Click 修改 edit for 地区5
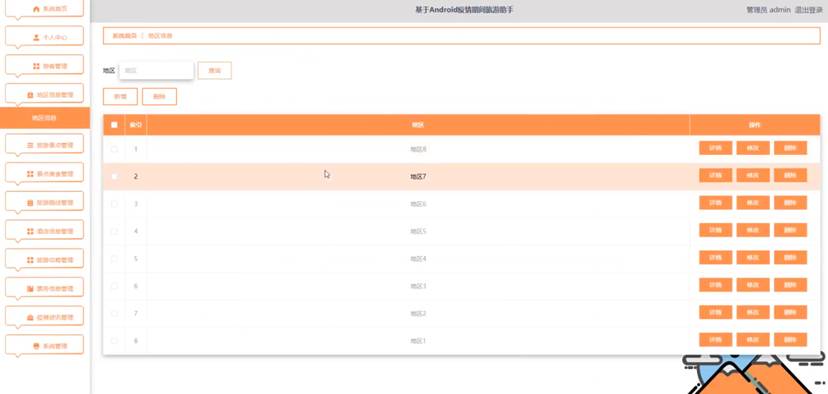 [x=753, y=230]
